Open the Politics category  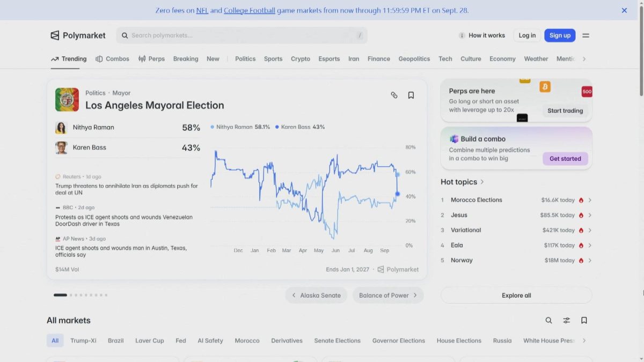click(245, 59)
